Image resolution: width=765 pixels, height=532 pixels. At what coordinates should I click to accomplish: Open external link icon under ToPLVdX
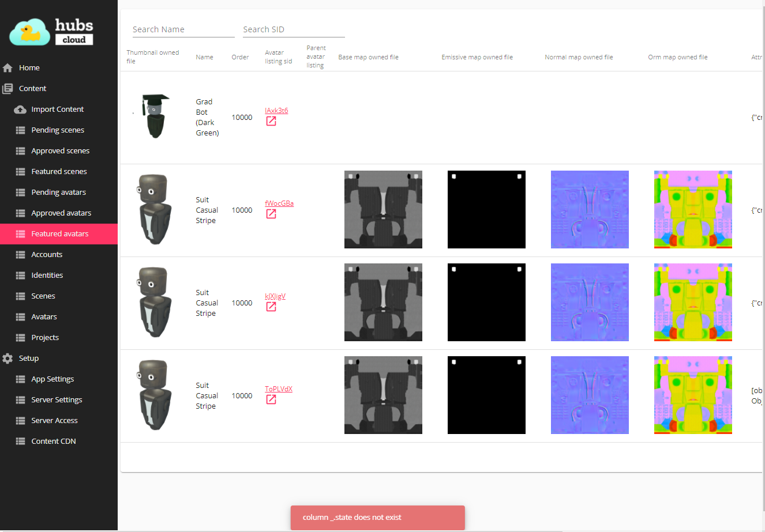(271, 399)
